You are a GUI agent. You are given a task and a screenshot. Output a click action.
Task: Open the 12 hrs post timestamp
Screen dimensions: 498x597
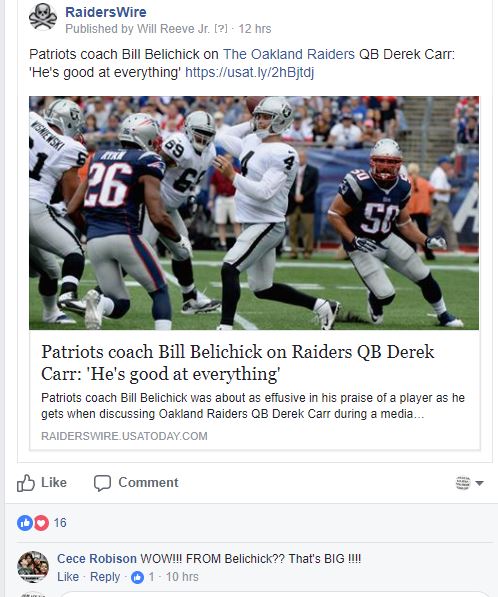pos(255,29)
